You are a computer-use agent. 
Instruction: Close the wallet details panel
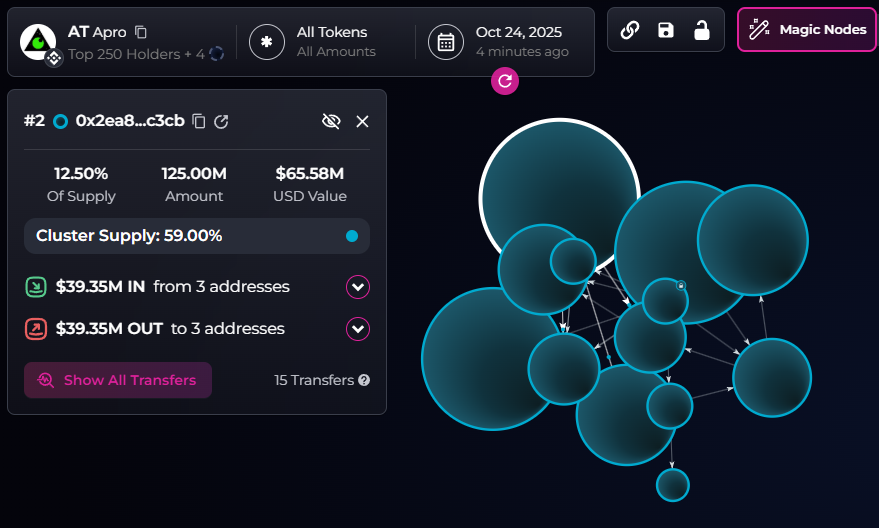point(363,121)
